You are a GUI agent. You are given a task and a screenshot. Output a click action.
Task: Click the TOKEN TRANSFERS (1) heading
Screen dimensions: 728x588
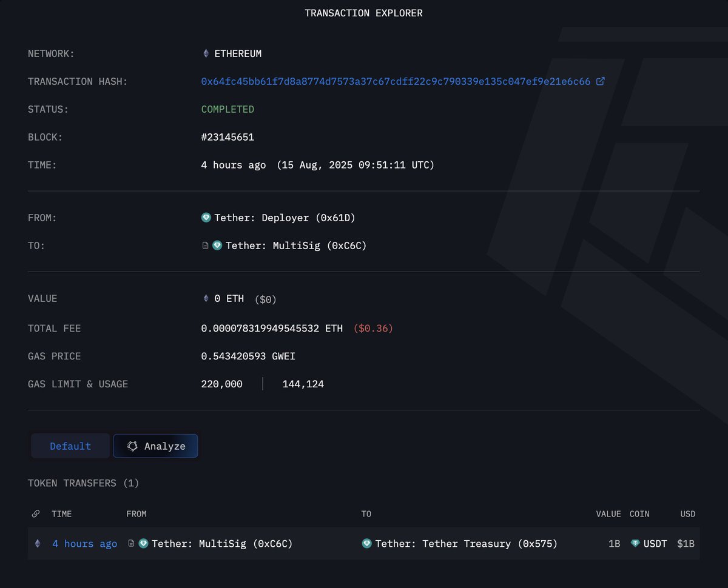84,483
